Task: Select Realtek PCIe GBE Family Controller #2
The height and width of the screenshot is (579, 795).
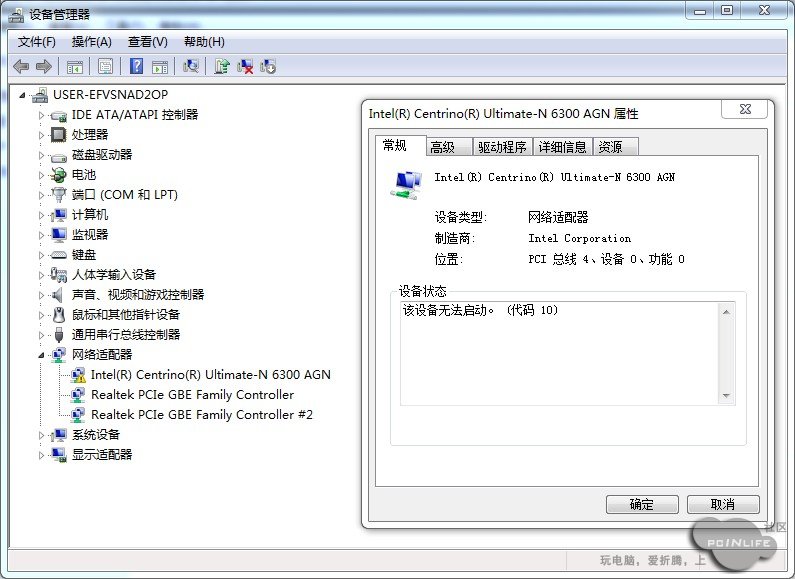Action: [202, 415]
